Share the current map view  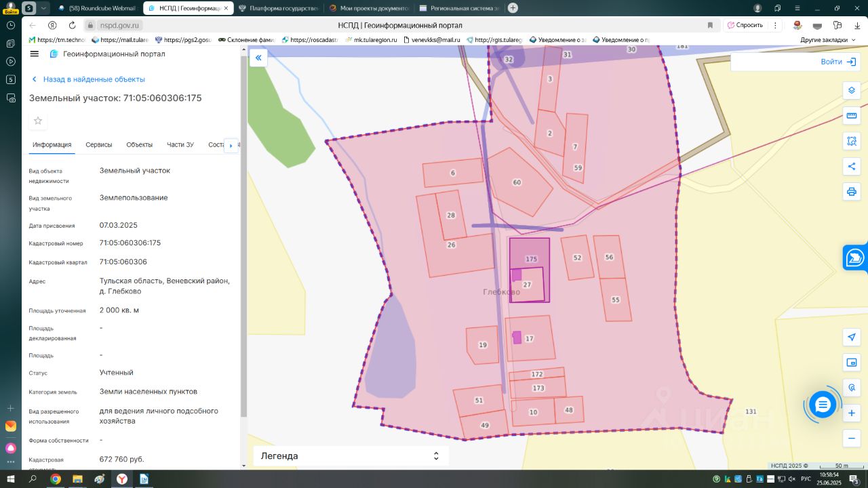tap(852, 167)
